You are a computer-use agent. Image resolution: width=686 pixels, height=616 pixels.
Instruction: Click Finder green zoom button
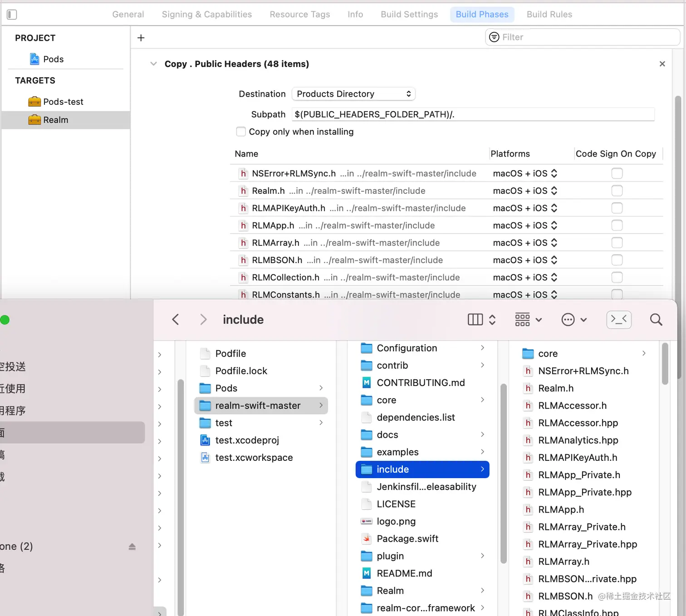point(5,320)
